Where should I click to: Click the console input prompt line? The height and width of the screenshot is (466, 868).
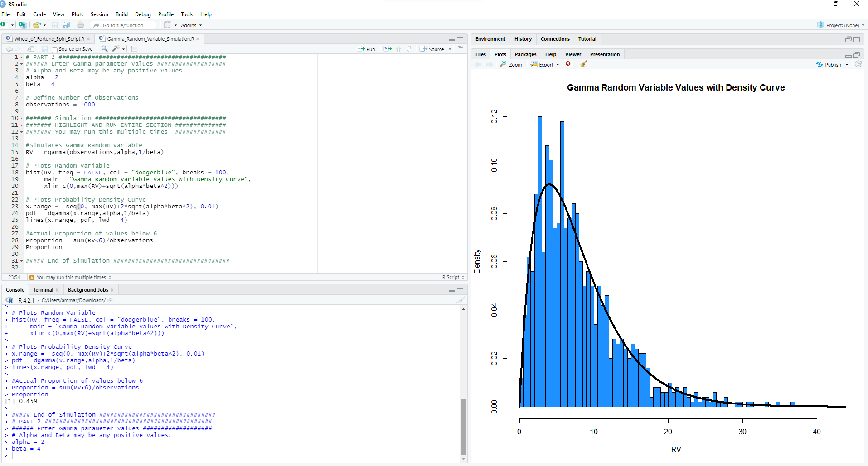click(x=231, y=456)
